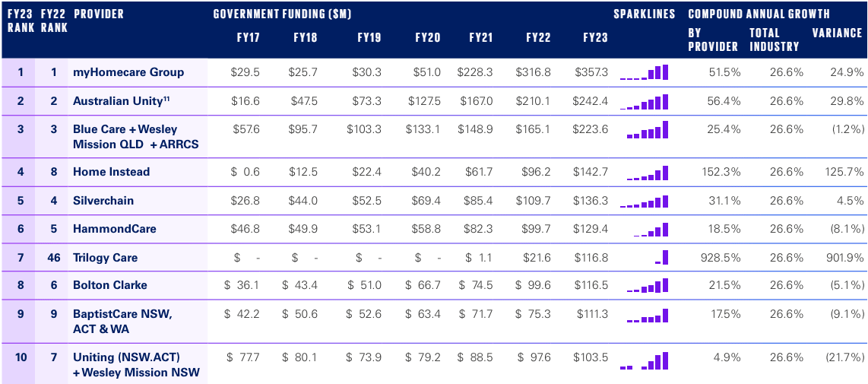Image resolution: width=868 pixels, height=384 pixels.
Task: Click footnote 11 beside Australian Unity
Action: pos(166,98)
